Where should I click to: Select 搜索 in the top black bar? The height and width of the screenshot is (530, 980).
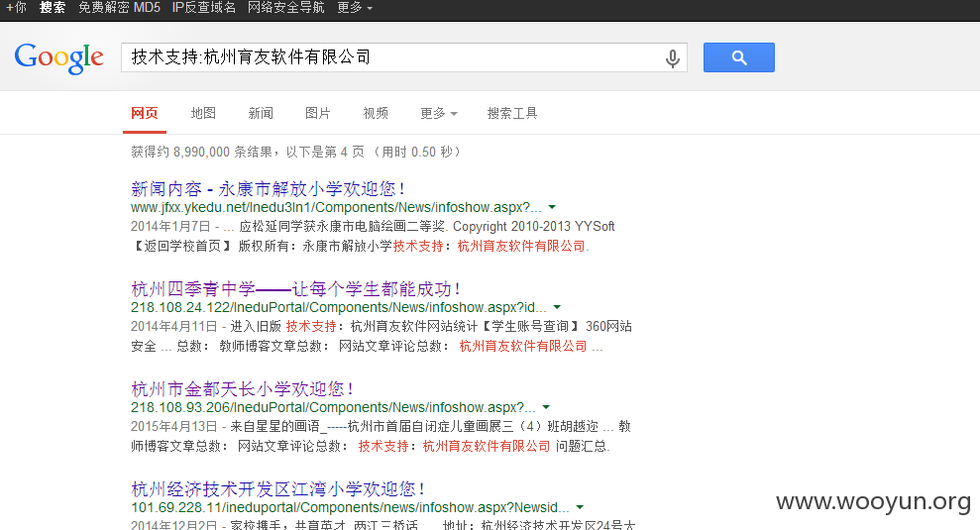click(x=53, y=8)
